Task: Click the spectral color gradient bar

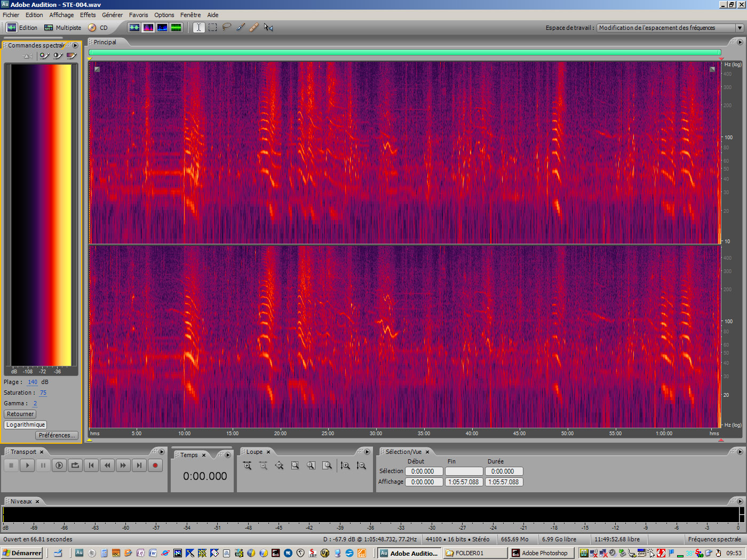Action: pos(41,214)
